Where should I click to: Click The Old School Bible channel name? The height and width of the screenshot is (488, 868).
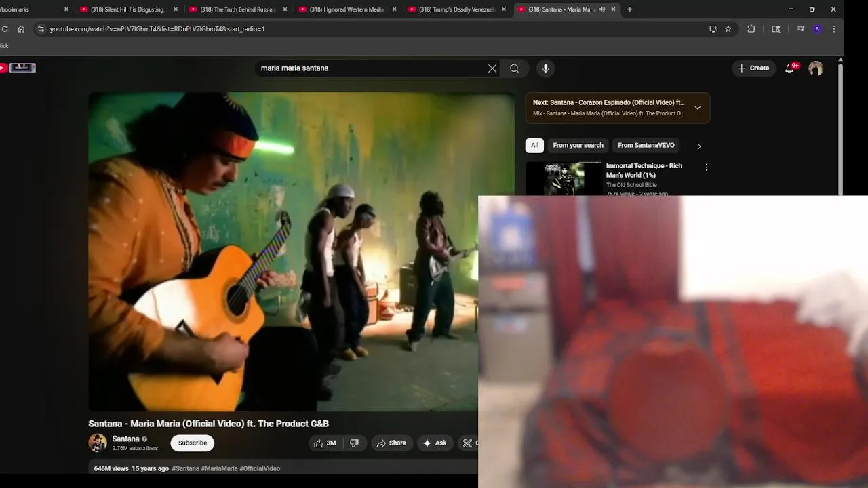tap(631, 185)
